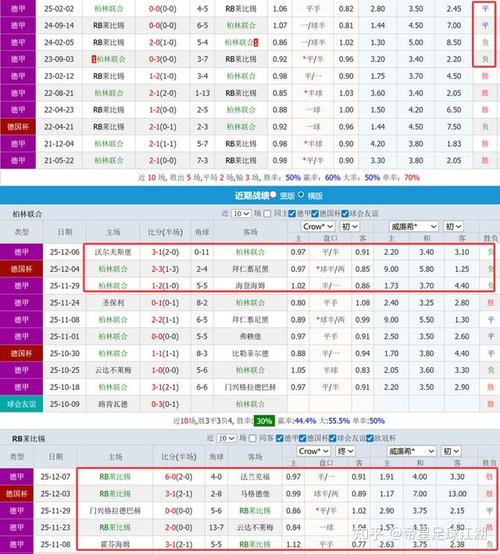This screenshot has height=554, width=500.
Task: Click 德国杯 type tag on 25-12-03 row
Action: 17,494
